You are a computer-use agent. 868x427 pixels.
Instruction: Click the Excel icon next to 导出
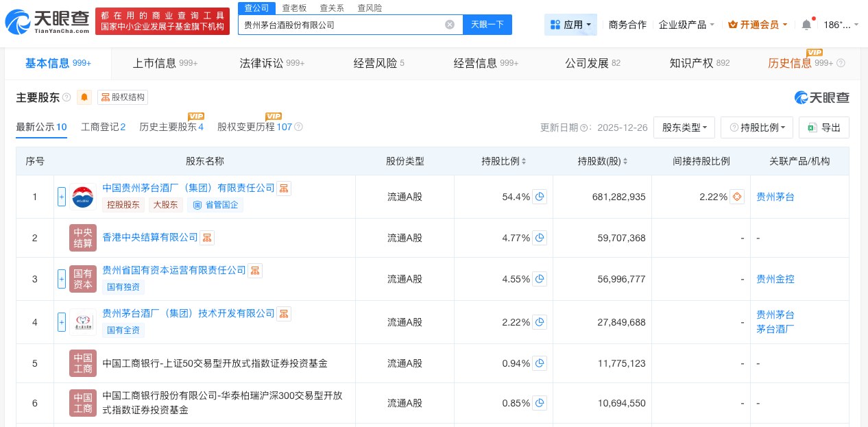pos(812,127)
